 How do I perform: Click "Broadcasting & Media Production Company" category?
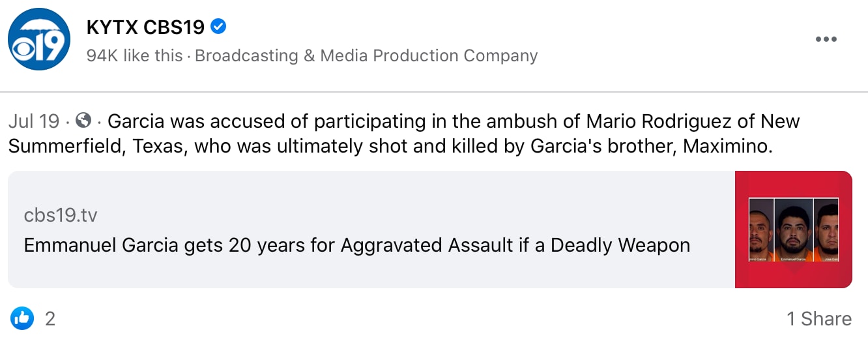click(366, 56)
